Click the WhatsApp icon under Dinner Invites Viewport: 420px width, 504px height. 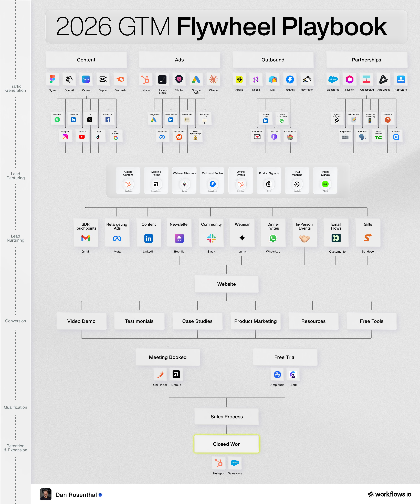pyautogui.click(x=273, y=238)
